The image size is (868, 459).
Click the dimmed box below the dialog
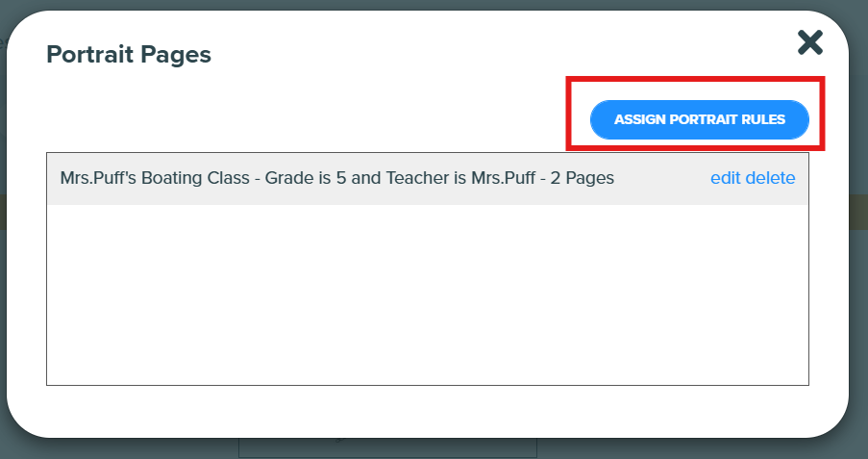[x=387, y=447]
